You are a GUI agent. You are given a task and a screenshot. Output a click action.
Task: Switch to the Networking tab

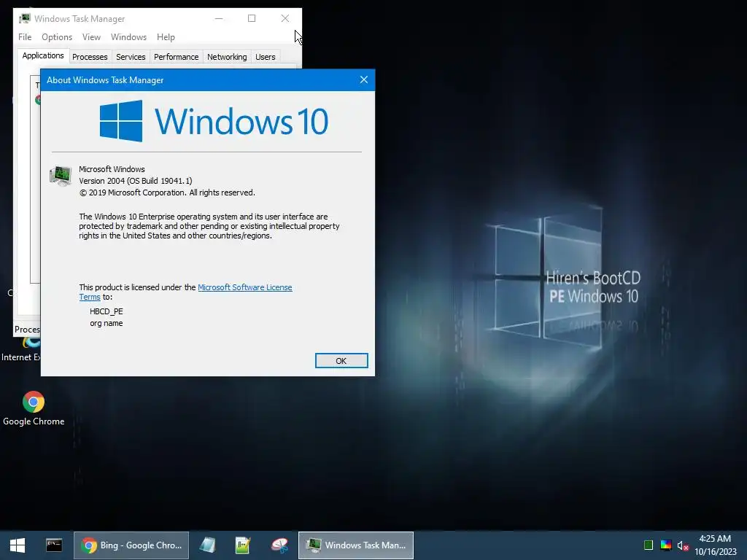[x=227, y=57]
